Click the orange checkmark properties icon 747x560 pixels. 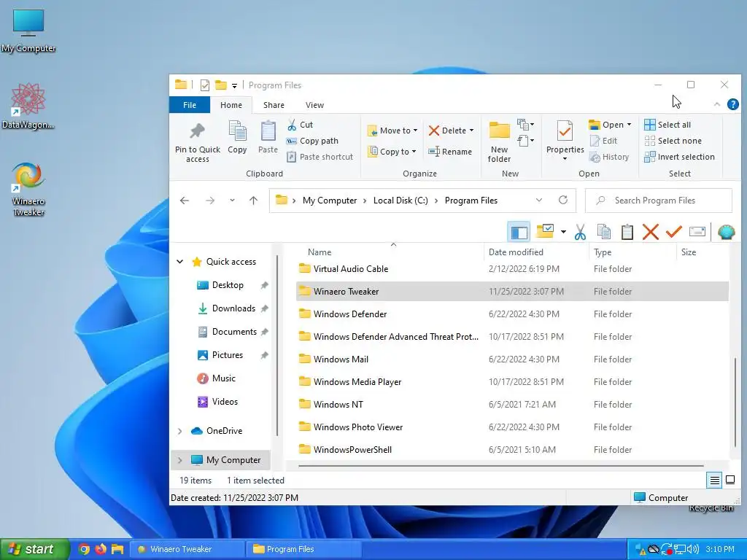(x=673, y=232)
